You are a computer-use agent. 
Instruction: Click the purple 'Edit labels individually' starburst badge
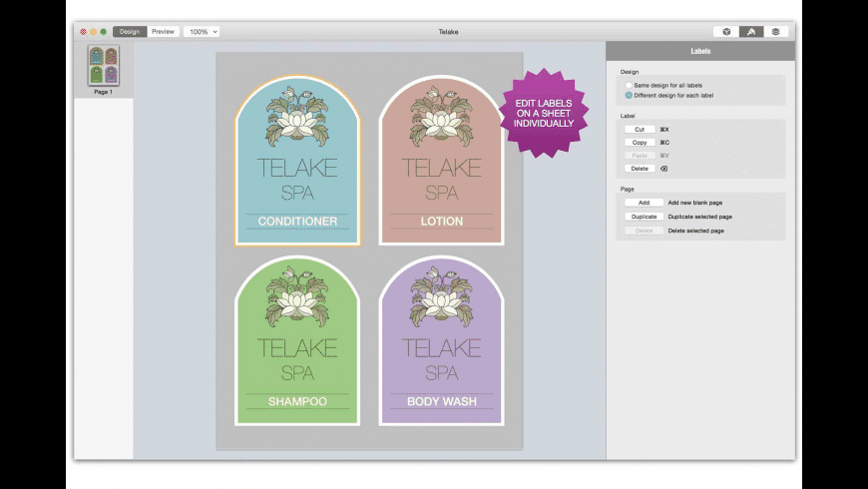click(544, 113)
